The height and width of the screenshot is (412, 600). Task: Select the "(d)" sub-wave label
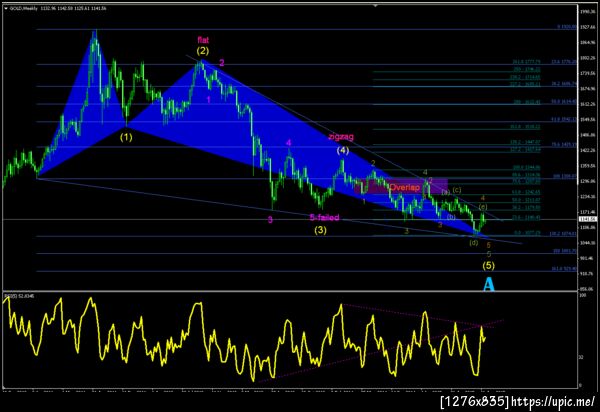474,243
